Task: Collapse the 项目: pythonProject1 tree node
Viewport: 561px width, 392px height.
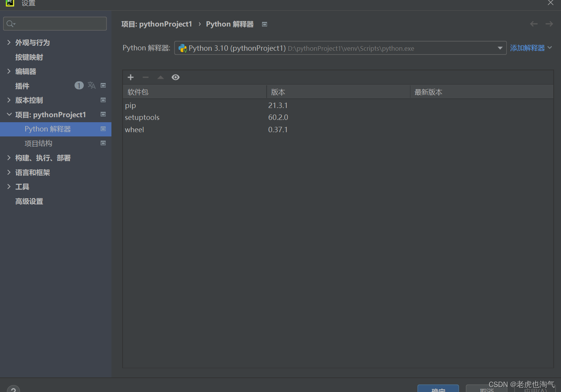Action: click(9, 115)
